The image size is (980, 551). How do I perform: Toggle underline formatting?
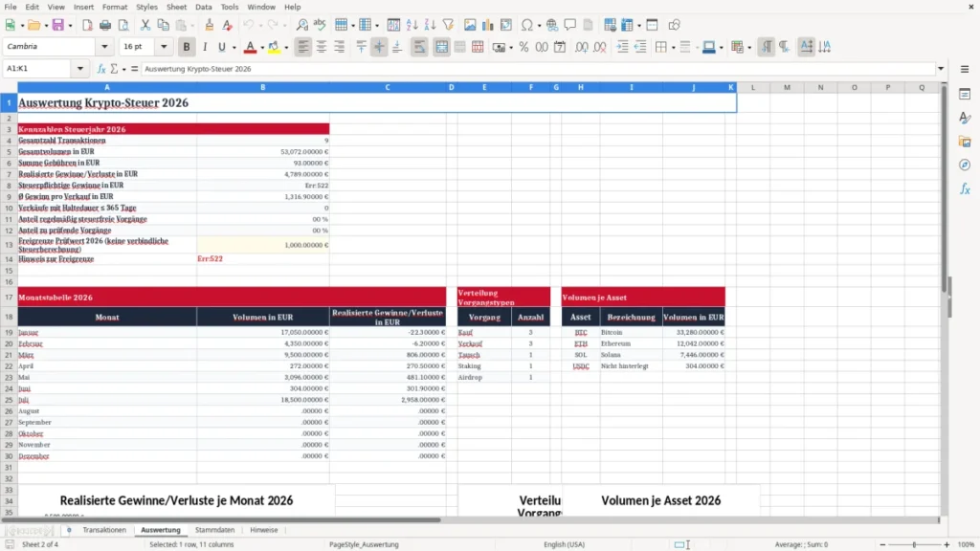(221, 47)
